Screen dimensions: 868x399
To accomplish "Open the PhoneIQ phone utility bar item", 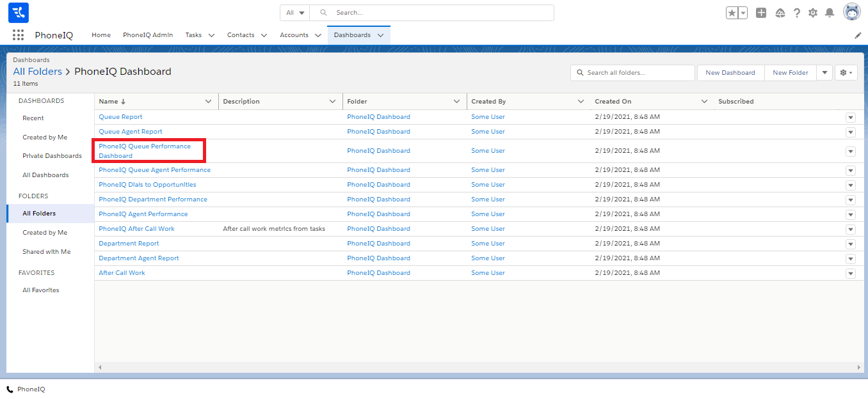I will 26,389.
